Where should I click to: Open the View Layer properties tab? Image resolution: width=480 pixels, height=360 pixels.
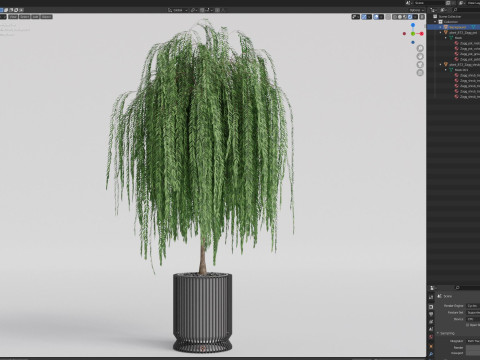tap(431, 322)
